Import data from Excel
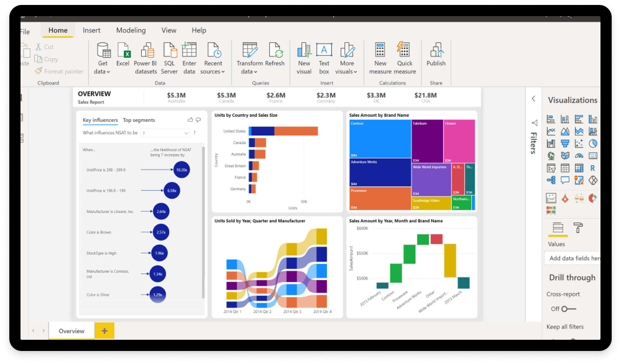 coord(123,55)
